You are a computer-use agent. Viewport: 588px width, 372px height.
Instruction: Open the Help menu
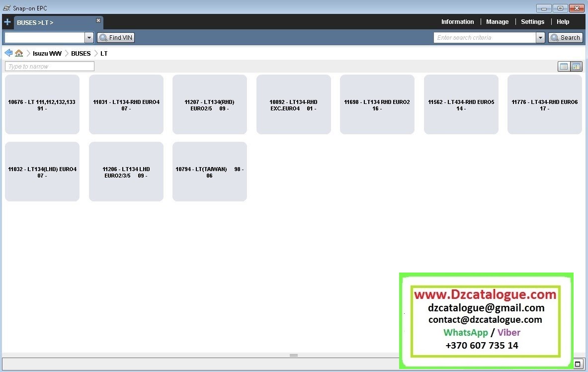[x=563, y=22]
